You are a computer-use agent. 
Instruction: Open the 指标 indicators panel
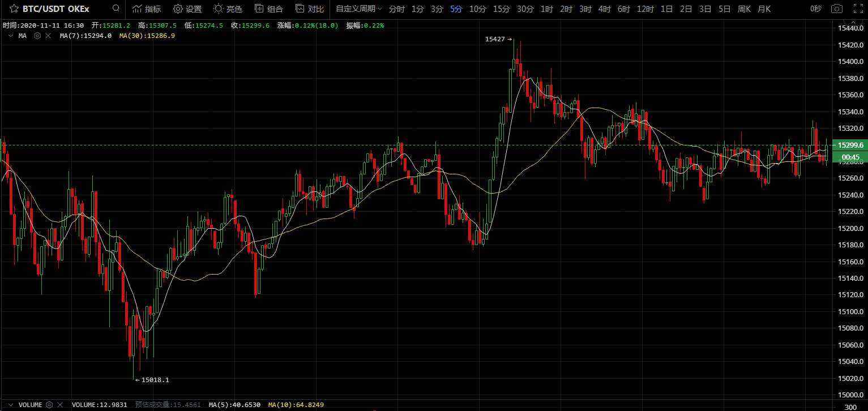pos(147,9)
